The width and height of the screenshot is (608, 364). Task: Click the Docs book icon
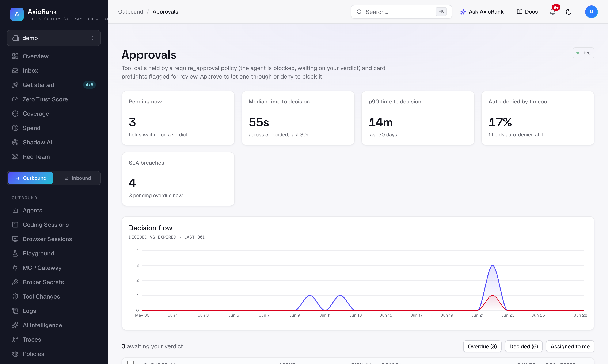[520, 12]
